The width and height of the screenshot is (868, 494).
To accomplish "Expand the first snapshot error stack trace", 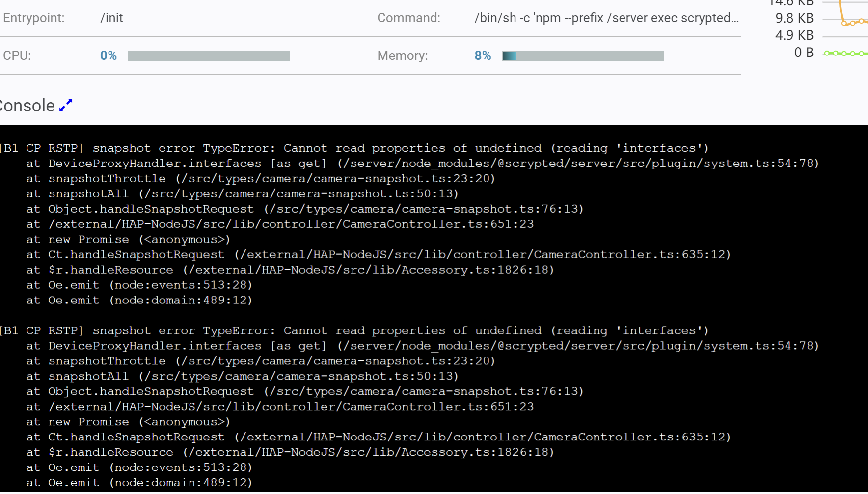I will coord(353,148).
